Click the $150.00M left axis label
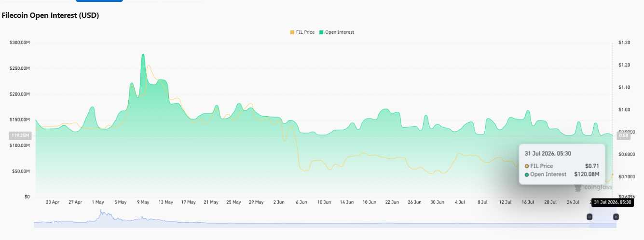 pyautogui.click(x=20, y=120)
